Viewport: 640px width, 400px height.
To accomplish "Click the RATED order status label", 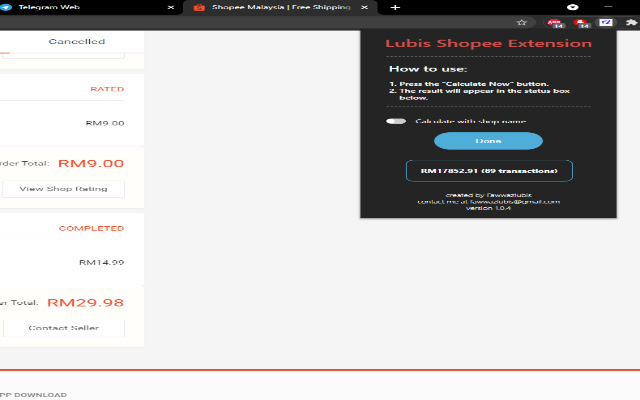I will click(x=107, y=89).
